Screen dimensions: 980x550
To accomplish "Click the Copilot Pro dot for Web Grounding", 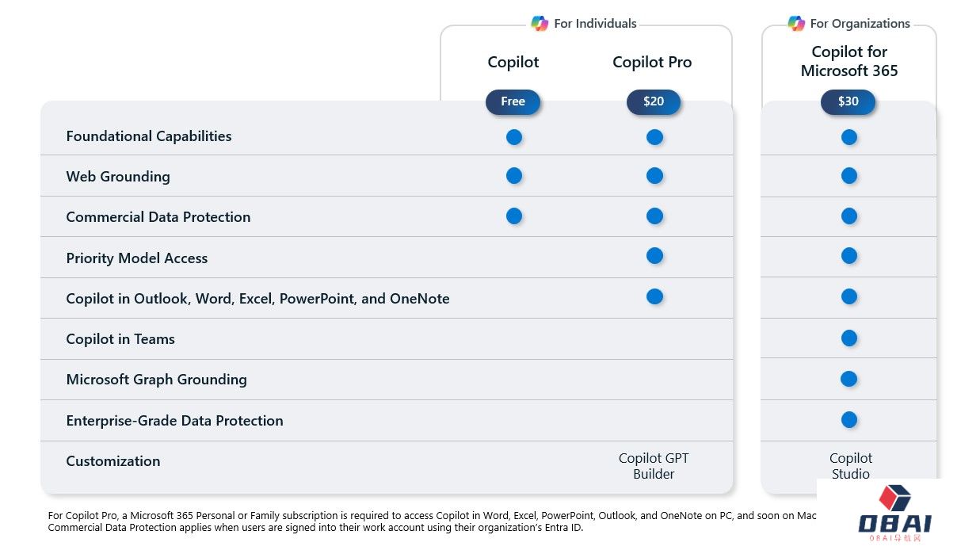I will click(654, 175).
